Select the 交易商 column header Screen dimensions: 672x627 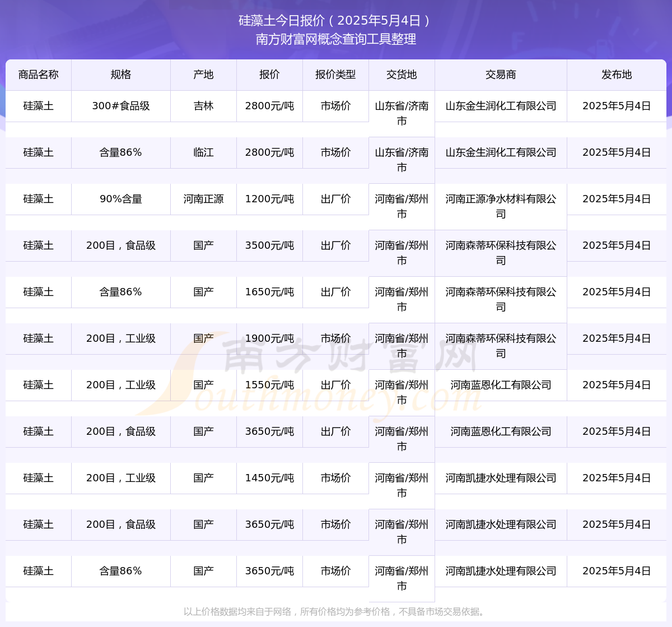click(x=501, y=75)
